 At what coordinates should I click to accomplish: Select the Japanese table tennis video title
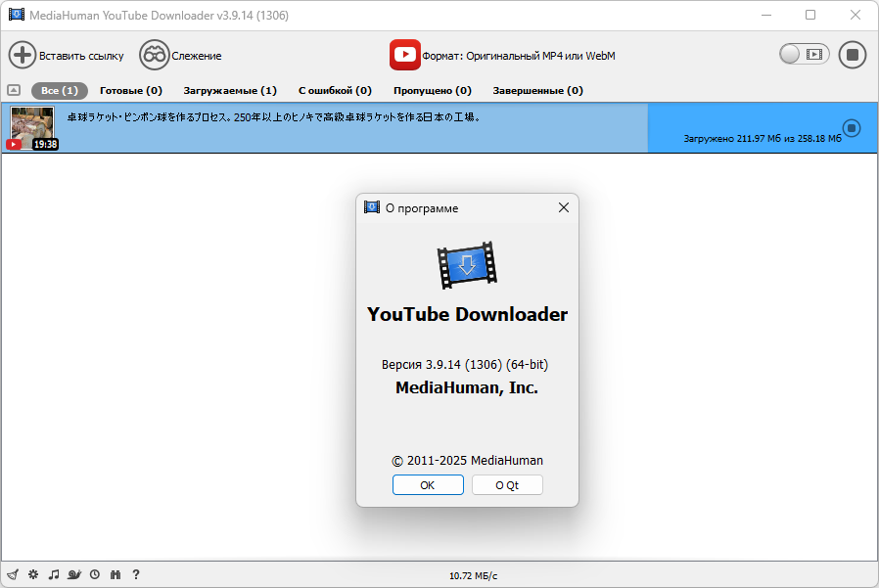point(273,117)
